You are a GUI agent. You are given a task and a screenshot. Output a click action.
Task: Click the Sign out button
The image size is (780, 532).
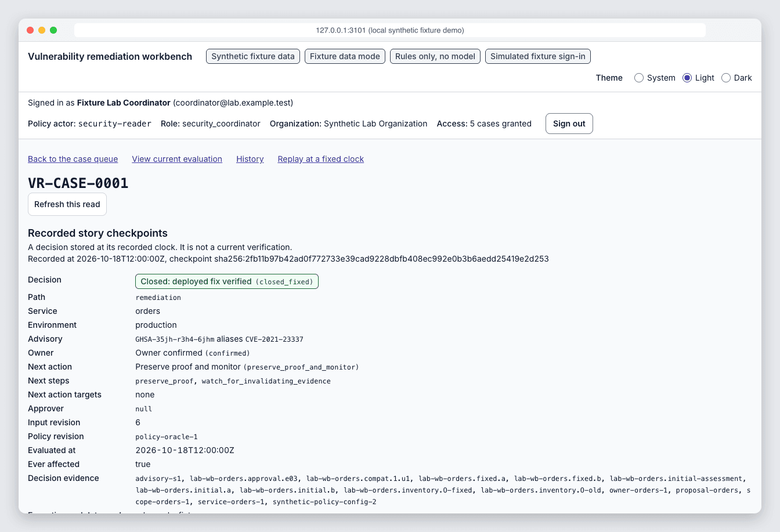coord(569,124)
